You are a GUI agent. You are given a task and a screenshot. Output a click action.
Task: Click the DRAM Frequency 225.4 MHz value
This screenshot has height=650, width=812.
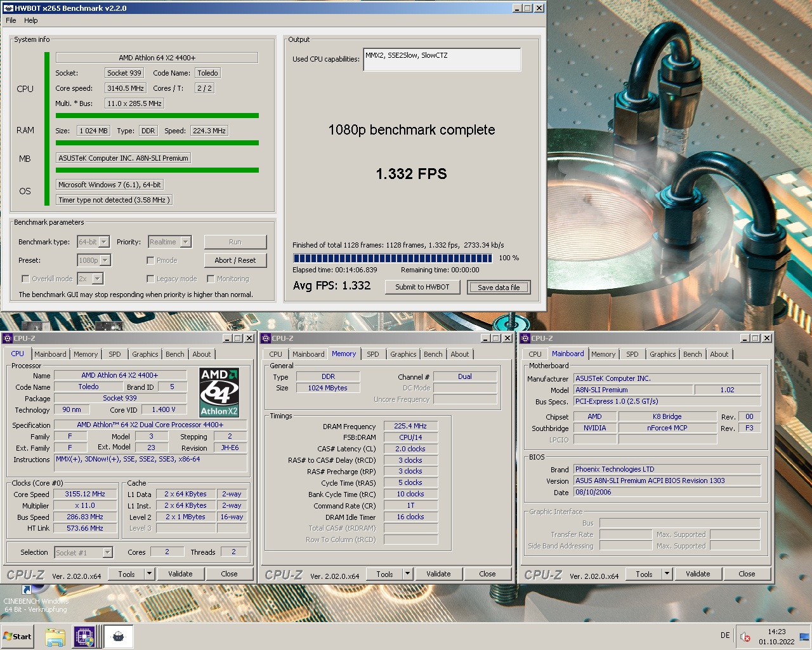(x=410, y=426)
